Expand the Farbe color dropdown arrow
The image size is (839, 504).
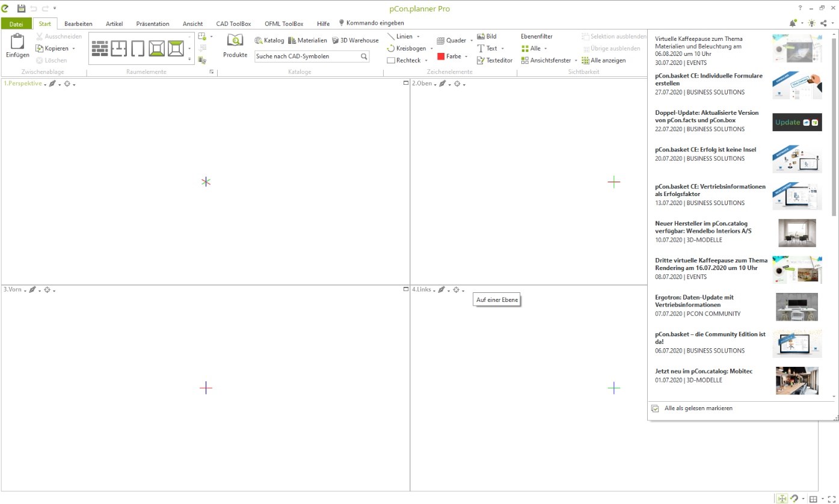click(x=466, y=57)
